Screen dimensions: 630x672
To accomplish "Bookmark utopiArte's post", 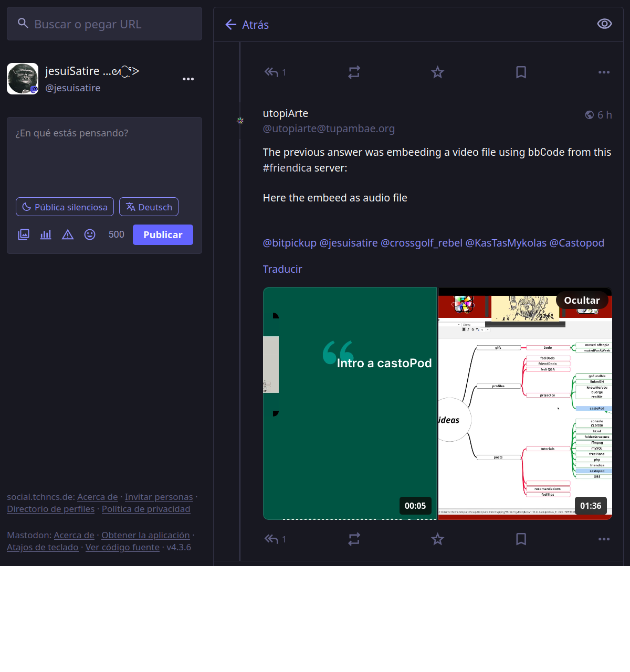I will click(521, 539).
